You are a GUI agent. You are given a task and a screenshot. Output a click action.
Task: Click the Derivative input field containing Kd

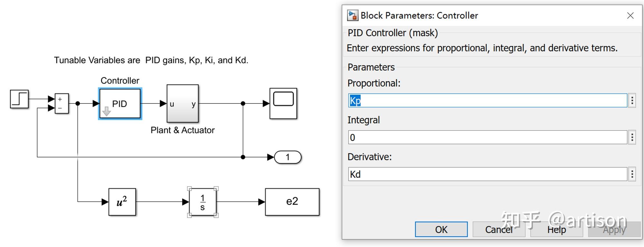[x=488, y=174]
